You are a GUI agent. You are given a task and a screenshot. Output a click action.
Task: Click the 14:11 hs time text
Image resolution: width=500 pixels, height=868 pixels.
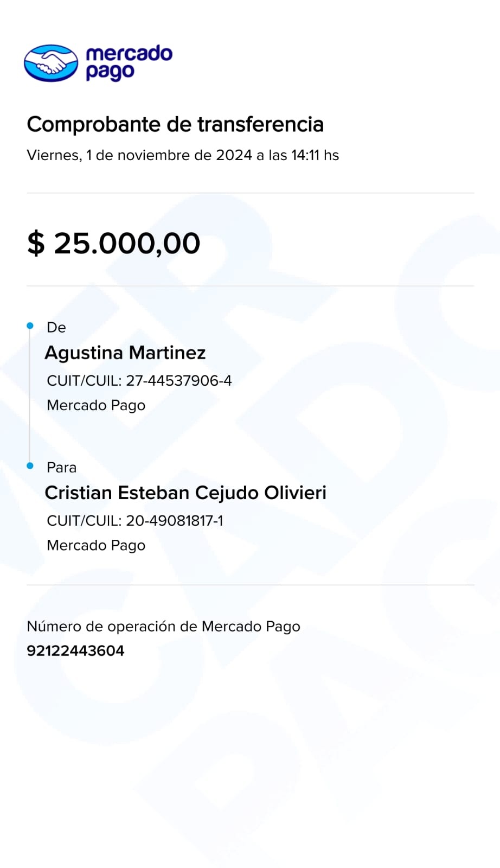315,155
